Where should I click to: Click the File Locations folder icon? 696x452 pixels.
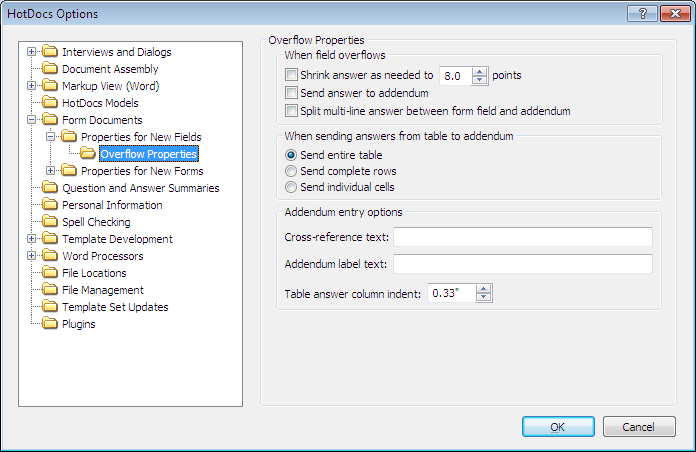(x=50, y=273)
